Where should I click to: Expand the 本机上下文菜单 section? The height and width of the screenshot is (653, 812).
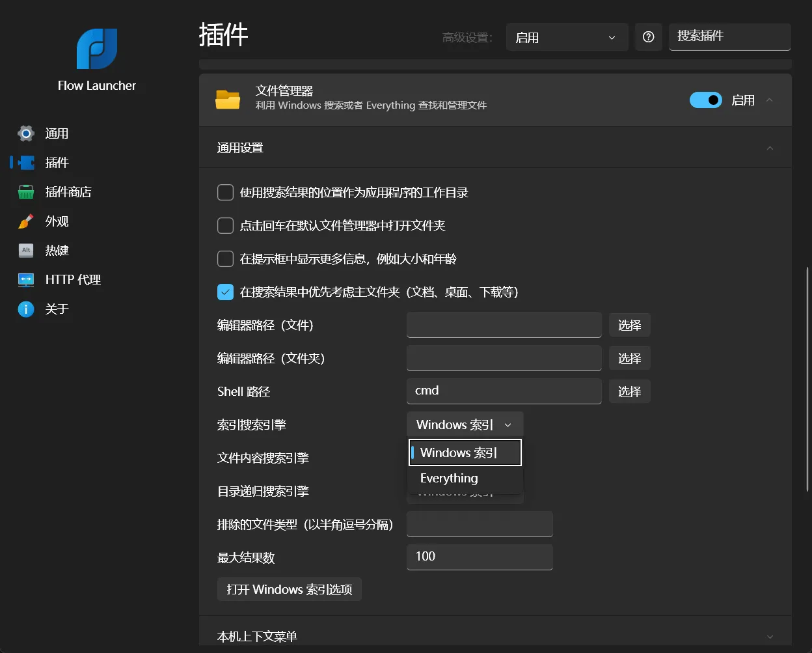[x=770, y=637]
